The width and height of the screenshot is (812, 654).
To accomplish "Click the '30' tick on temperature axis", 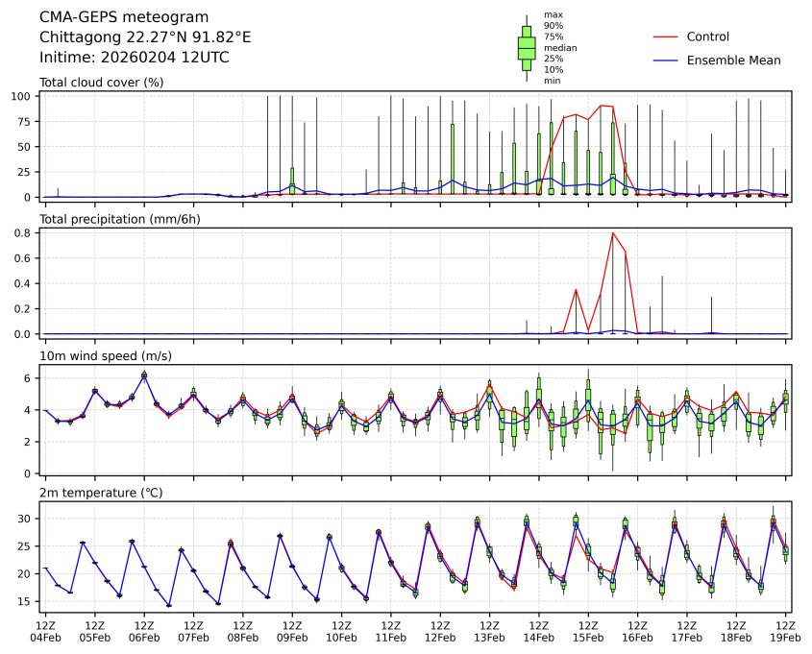I will coord(28,519).
